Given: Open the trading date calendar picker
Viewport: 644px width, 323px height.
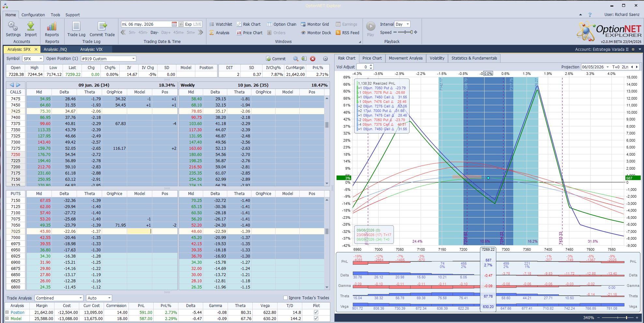Looking at the screenshot, I should coord(174,24).
